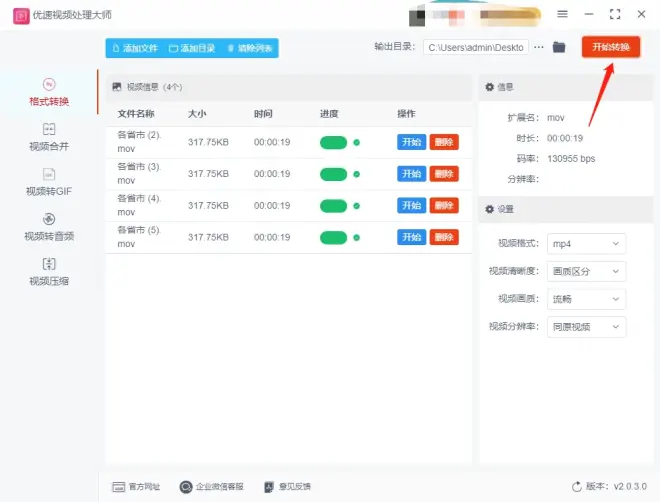The height and width of the screenshot is (502, 660).
Task: Click the three-dot browse output path button
Action: pos(539,48)
